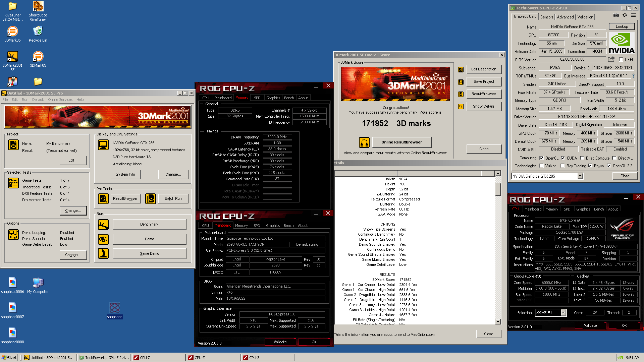This screenshot has width=644, height=362.
Task: Click Validate in the right CPU-Z CPU window
Action: point(590,325)
